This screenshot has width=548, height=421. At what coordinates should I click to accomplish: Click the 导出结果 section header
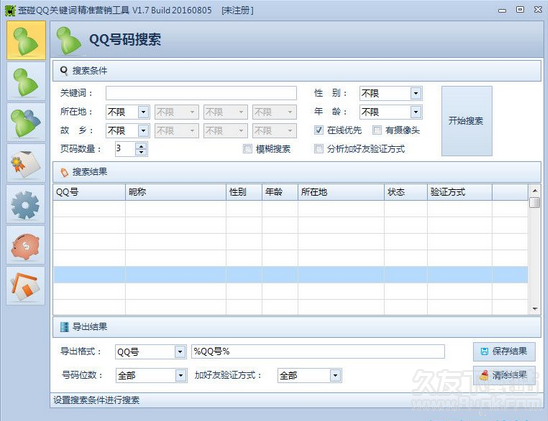(297, 327)
